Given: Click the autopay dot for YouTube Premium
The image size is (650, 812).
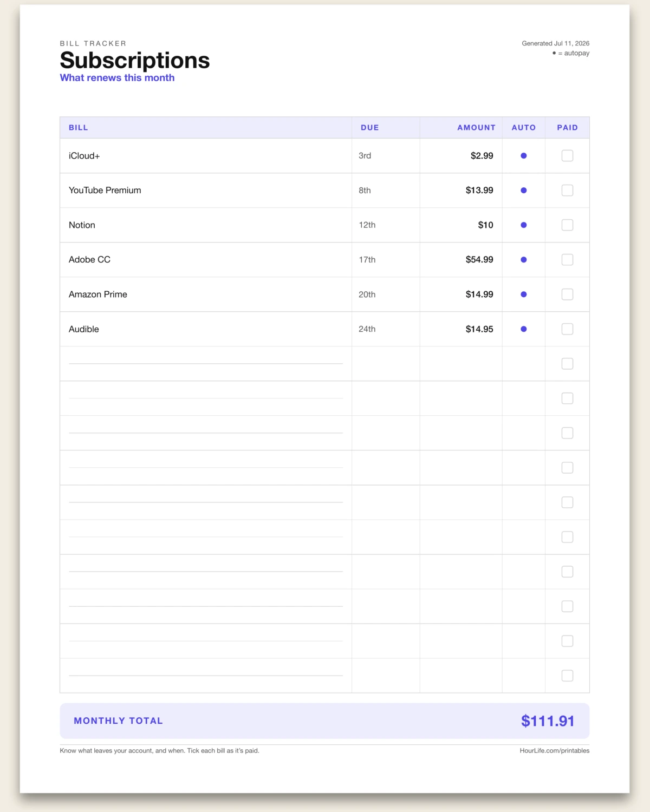Looking at the screenshot, I should pos(524,191).
